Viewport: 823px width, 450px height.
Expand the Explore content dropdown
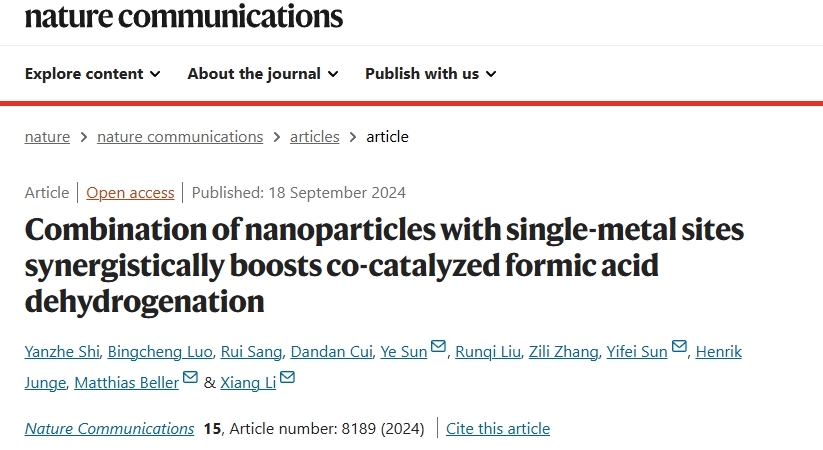[92, 74]
